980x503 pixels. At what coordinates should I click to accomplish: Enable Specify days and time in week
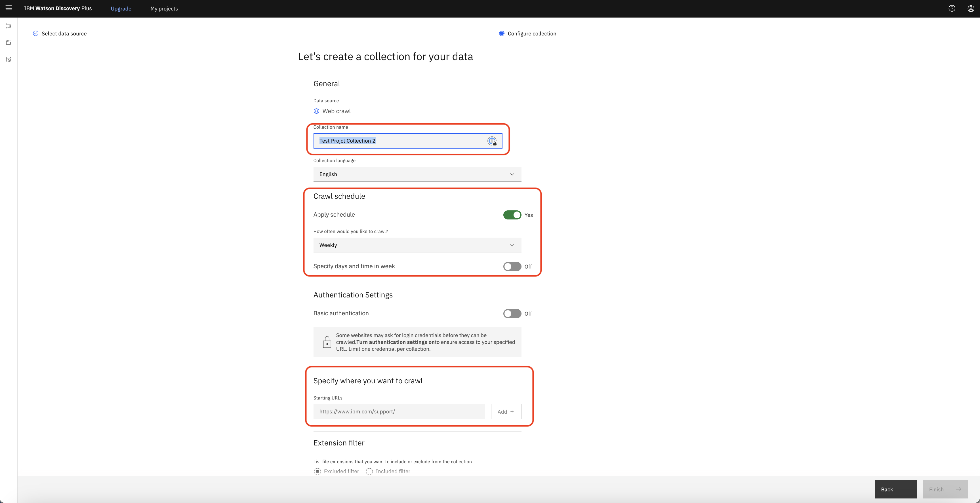pyautogui.click(x=512, y=267)
